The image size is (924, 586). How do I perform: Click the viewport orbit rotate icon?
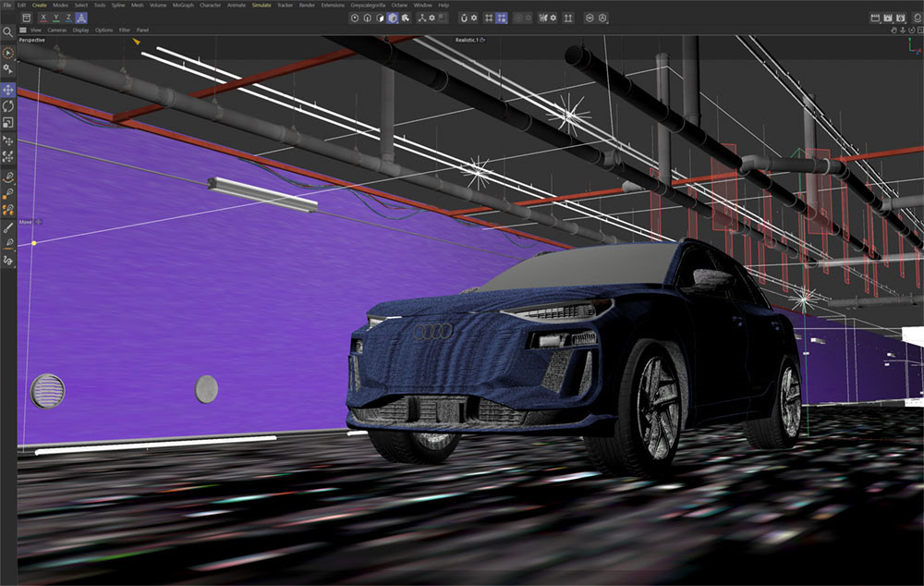912,31
